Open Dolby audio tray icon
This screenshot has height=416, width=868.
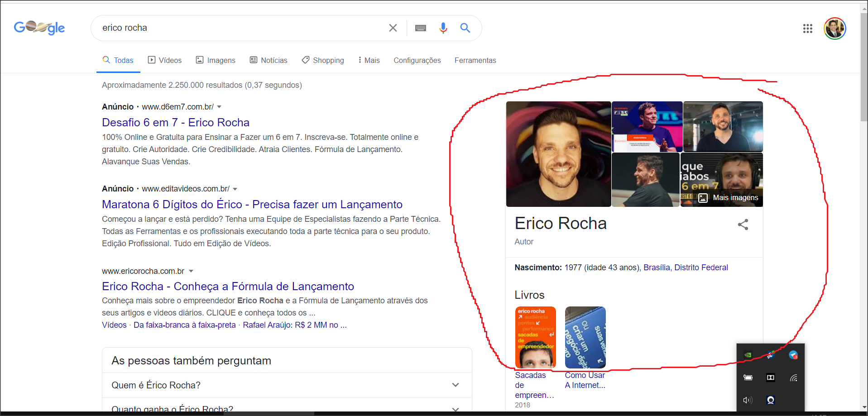pos(770,378)
